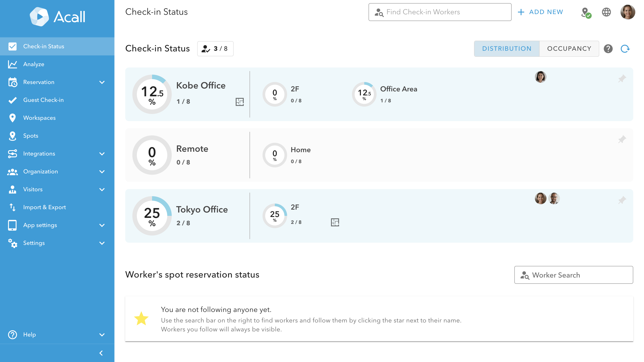
Task: Select the Workspaces sidebar icon
Action: tap(13, 118)
